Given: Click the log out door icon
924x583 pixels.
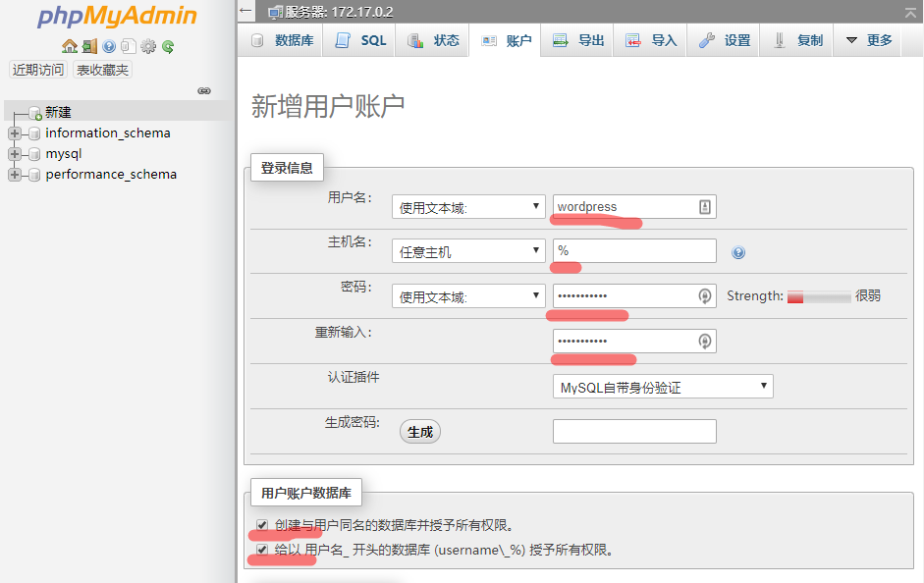Looking at the screenshot, I should point(89,46).
